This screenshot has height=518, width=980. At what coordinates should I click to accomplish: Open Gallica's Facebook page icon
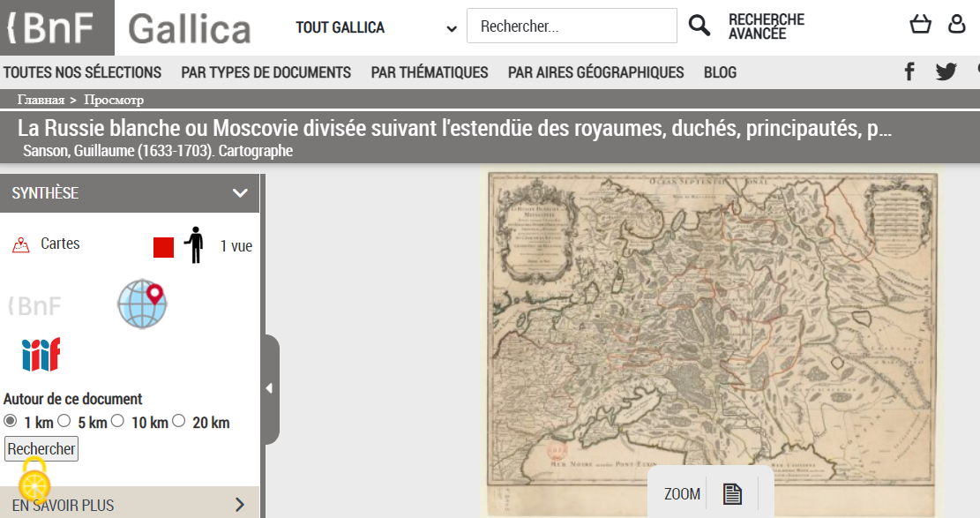point(909,71)
